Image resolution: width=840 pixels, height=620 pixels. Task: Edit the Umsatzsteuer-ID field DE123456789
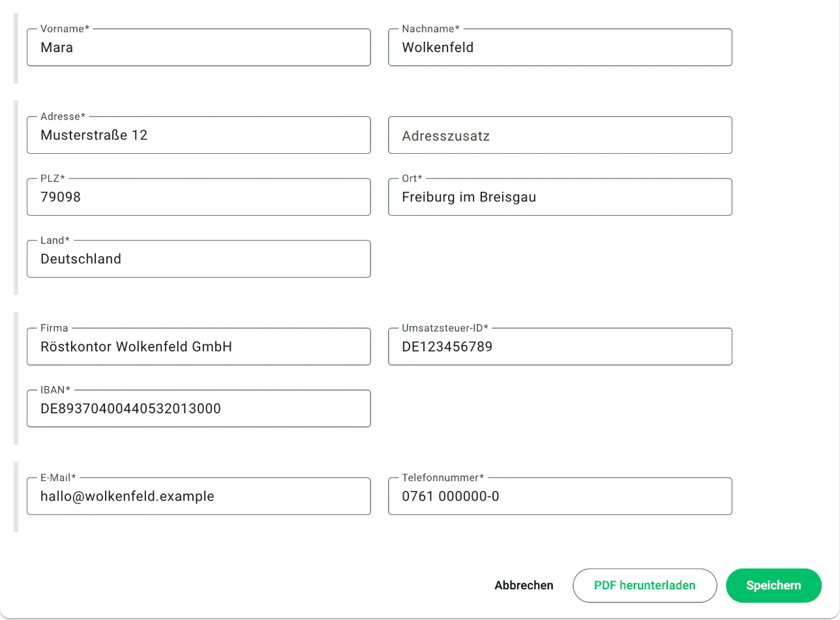(560, 346)
